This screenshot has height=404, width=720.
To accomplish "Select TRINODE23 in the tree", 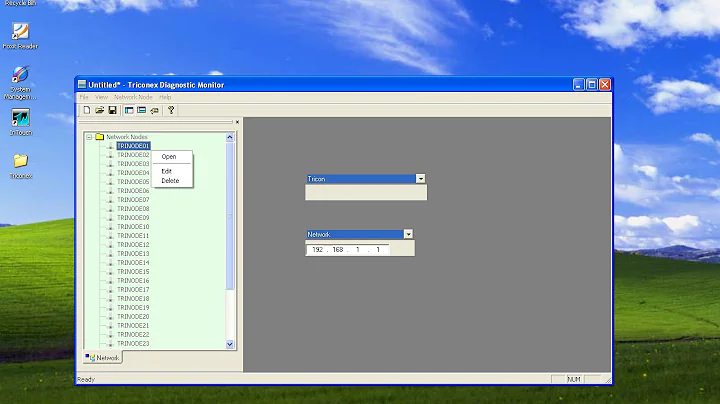I will point(133,343).
